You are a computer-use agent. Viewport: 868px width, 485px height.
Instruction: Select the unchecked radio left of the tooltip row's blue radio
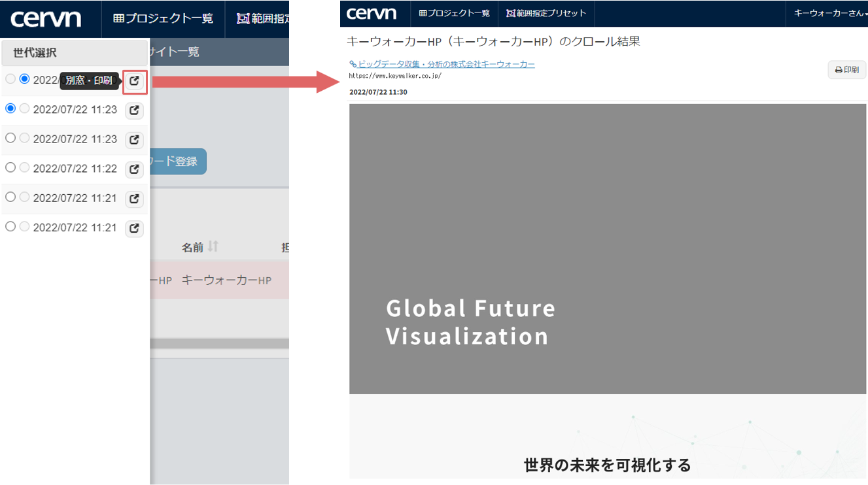point(10,79)
